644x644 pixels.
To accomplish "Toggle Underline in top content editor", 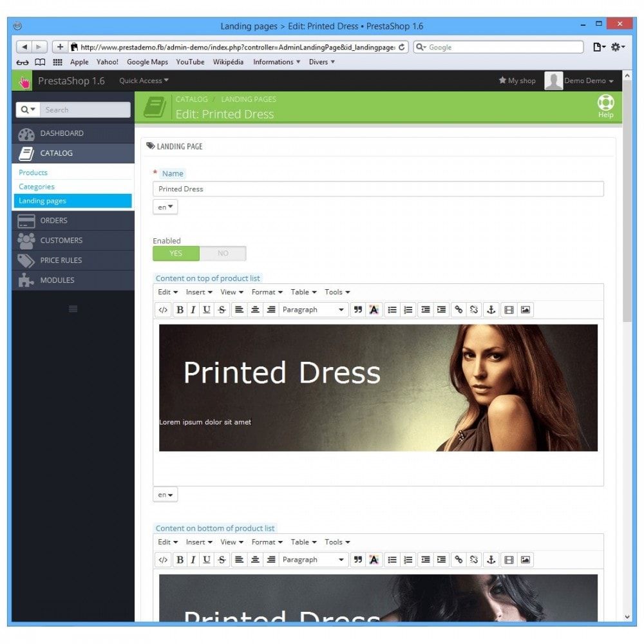I will [x=207, y=310].
